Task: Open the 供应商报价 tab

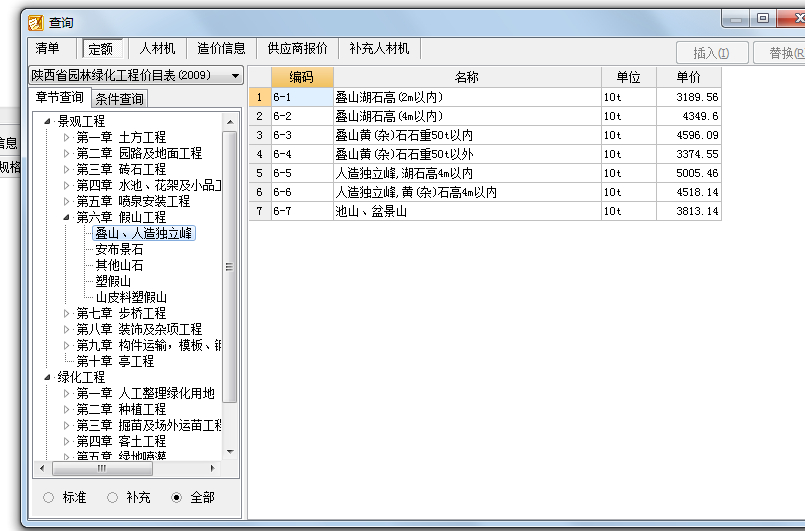Action: [x=297, y=49]
